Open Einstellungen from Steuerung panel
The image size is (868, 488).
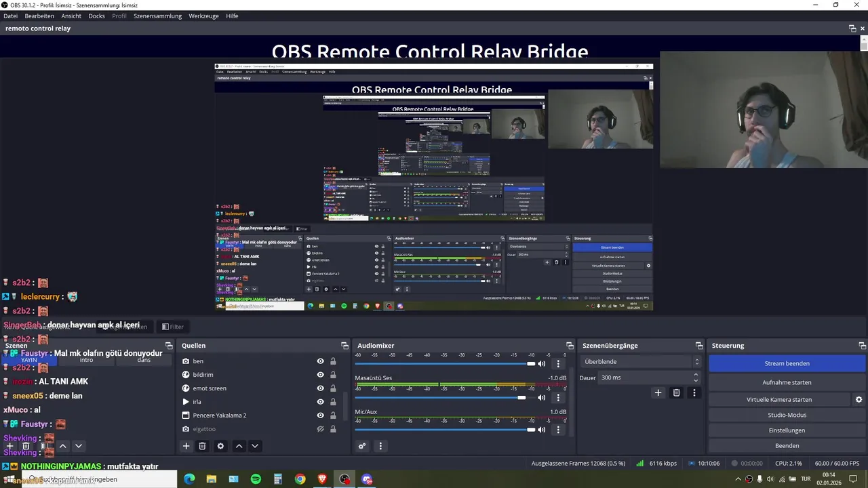click(787, 430)
